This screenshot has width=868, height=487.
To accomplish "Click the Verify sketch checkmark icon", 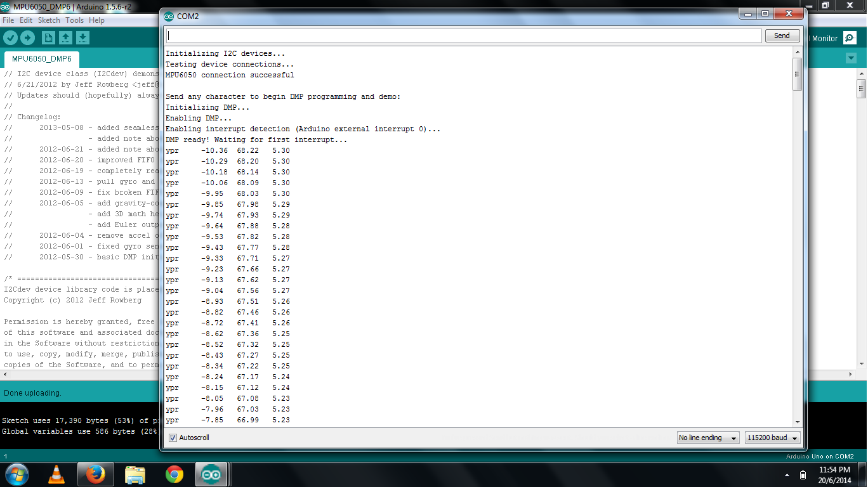I will click(x=11, y=38).
